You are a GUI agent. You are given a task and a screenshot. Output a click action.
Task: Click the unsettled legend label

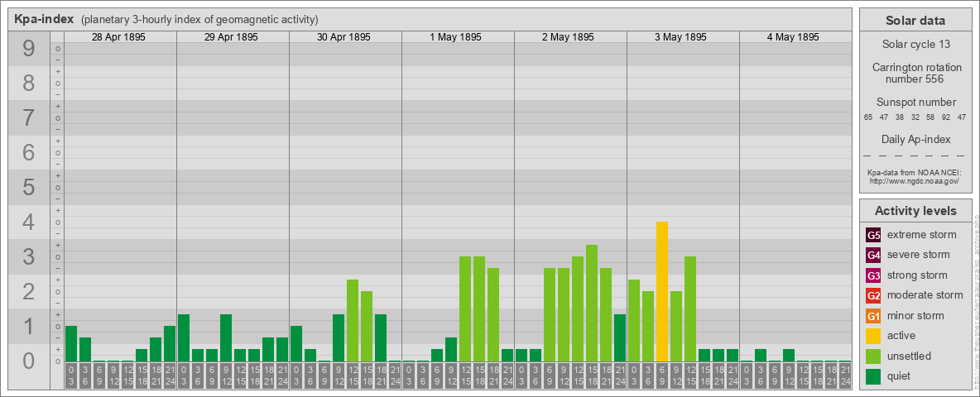909,356
